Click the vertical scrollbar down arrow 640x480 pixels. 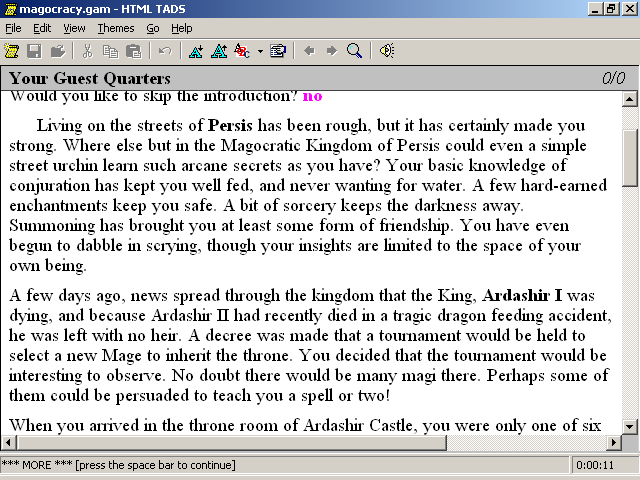(630, 426)
